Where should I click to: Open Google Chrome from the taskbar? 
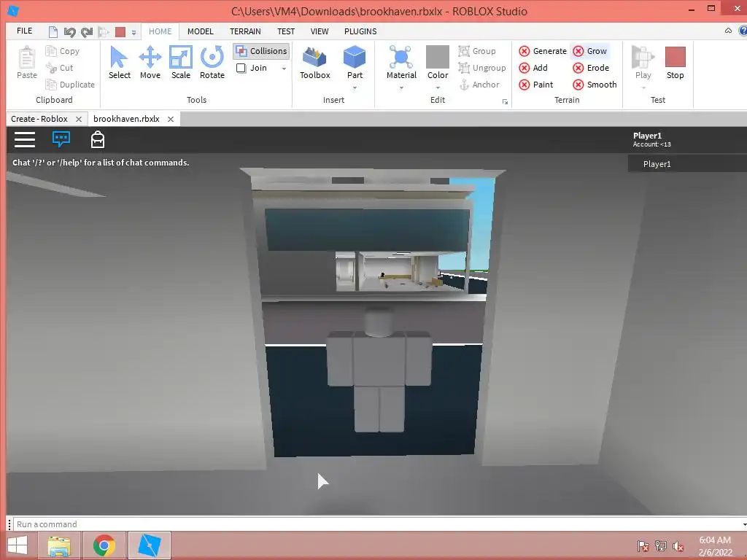tap(104, 545)
